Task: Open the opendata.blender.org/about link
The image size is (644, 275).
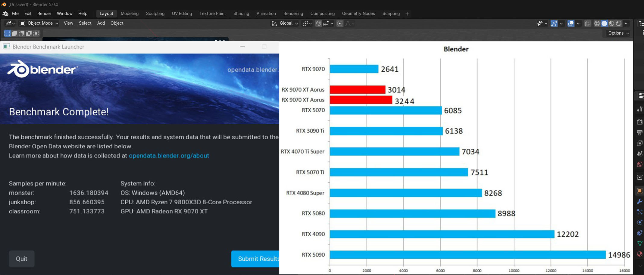Action: coord(169,156)
